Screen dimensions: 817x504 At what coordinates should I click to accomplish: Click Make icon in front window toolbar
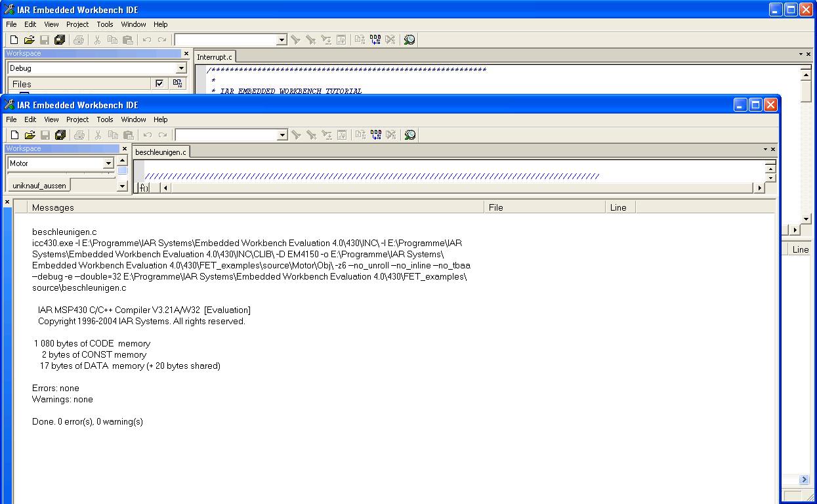pyautogui.click(x=376, y=135)
